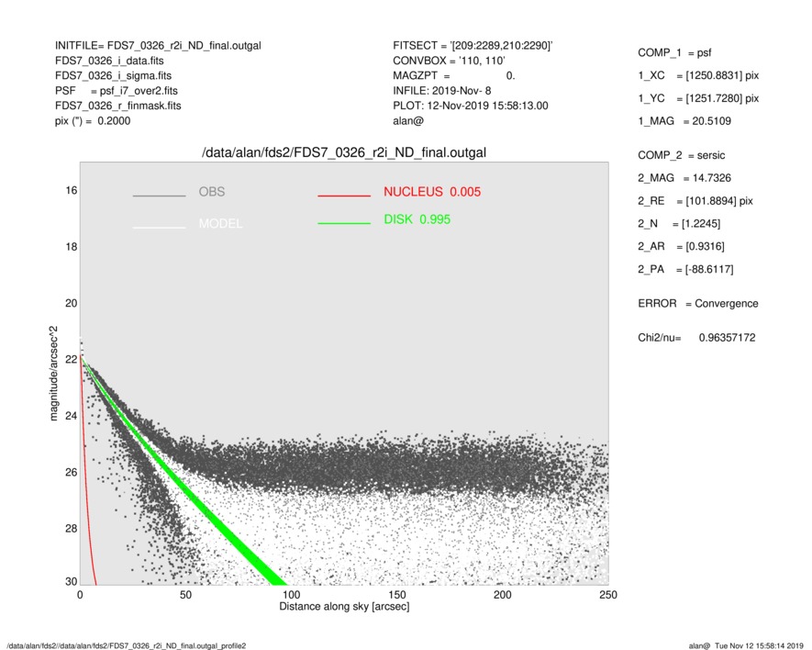Viewport: 812px width, 650px height.
Task: Click the DISK 0.995 legend label
Action: (417, 219)
